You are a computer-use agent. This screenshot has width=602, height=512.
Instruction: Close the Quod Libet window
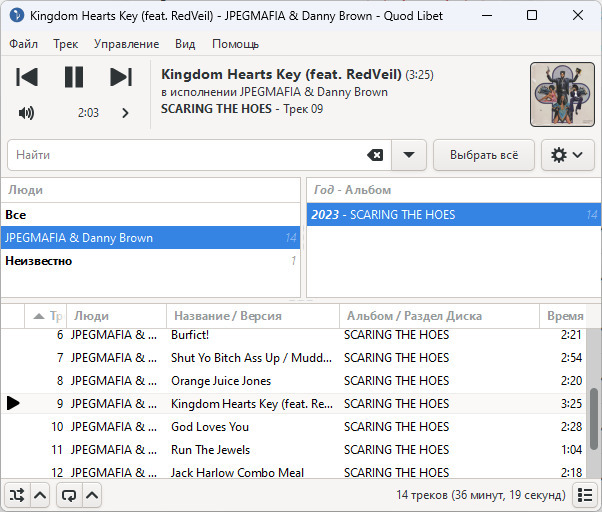[x=578, y=16]
